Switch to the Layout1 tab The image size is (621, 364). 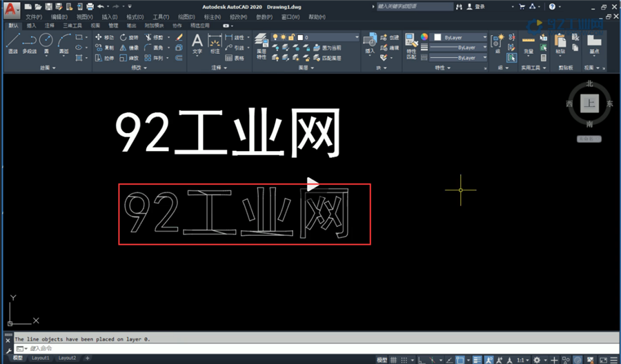[41, 358]
